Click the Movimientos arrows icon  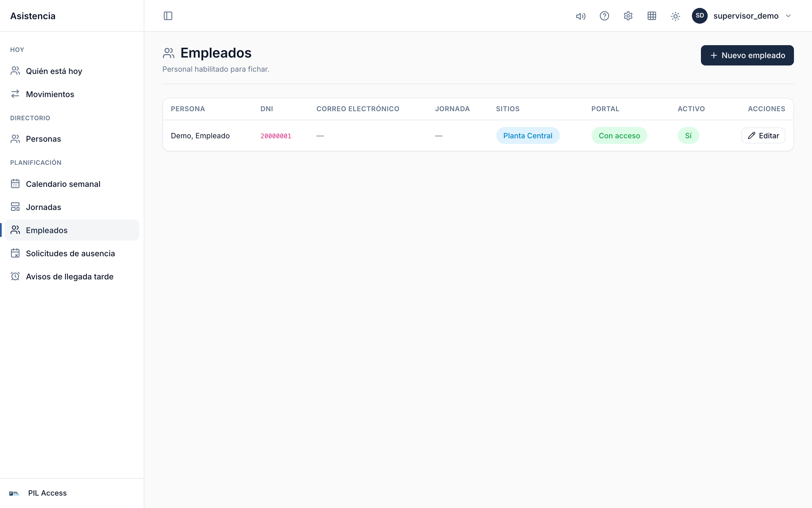click(15, 94)
